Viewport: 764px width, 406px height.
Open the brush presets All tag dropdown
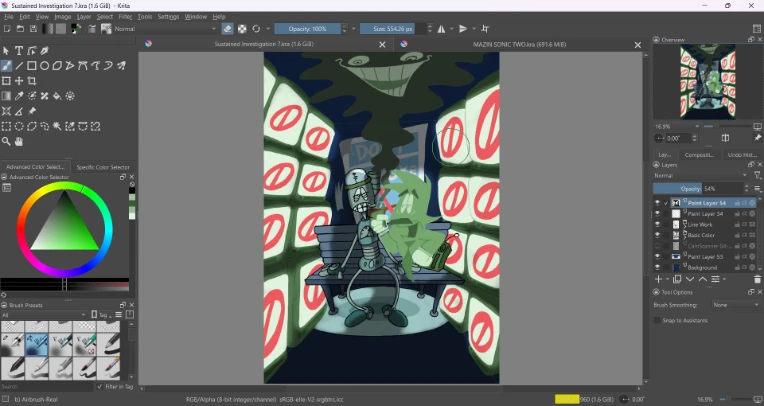click(x=44, y=315)
